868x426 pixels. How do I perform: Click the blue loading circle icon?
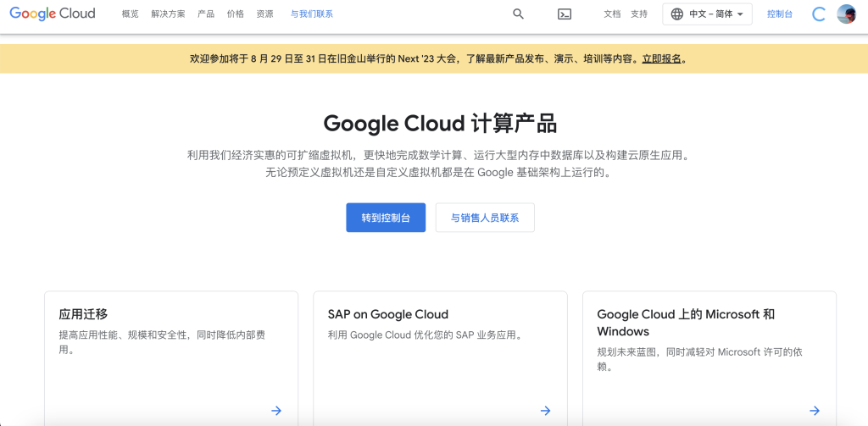[819, 14]
